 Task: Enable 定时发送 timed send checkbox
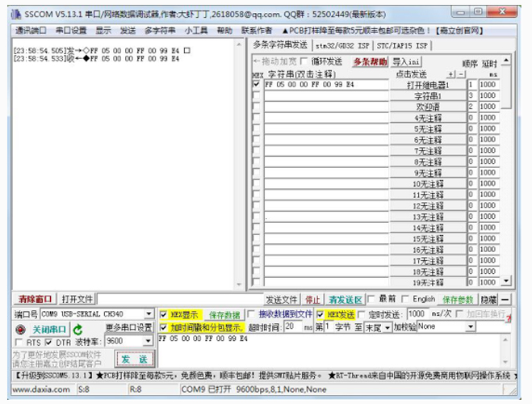pos(362,314)
